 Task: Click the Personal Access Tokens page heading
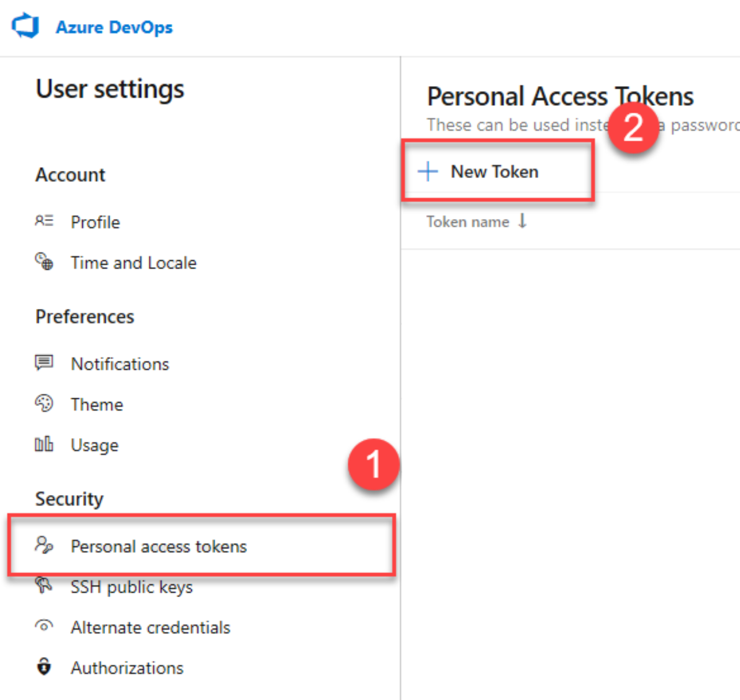point(560,96)
